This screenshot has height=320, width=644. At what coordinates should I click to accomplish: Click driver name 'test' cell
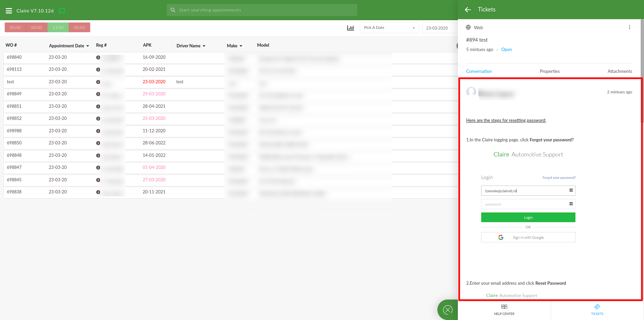(x=180, y=82)
